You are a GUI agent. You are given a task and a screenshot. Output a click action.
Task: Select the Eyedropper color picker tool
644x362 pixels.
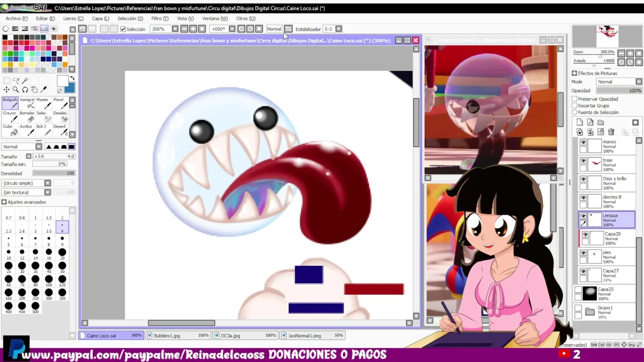click(x=44, y=89)
